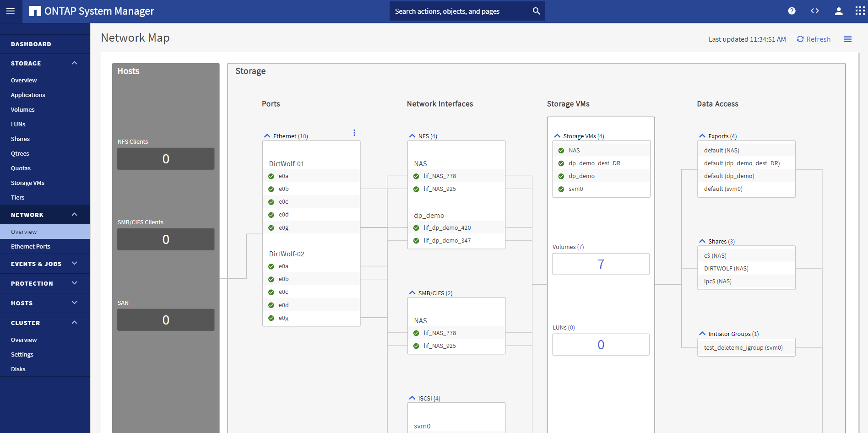This screenshot has height=433, width=868.
Task: Open Ethernet Ports in the sidebar
Action: click(x=31, y=246)
